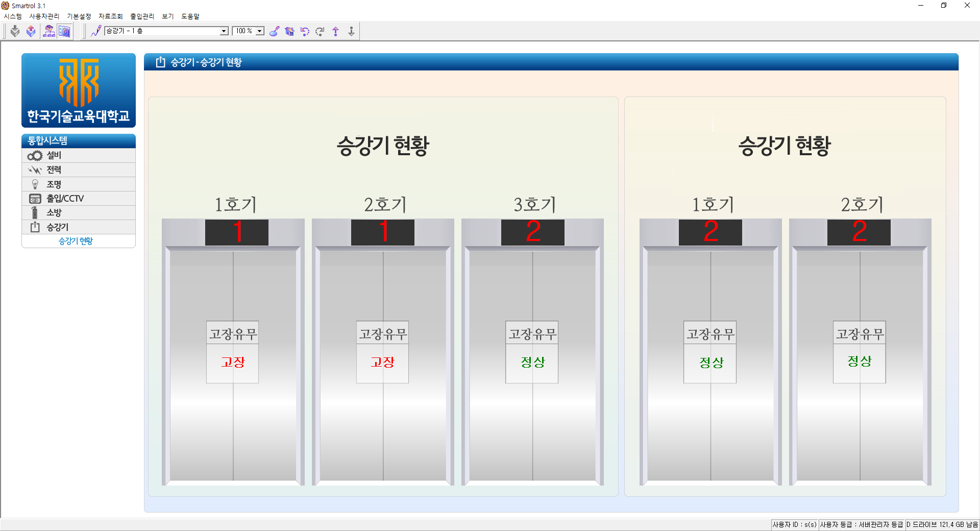
Task: Open the 100 % zoom dropdown
Action: point(260,31)
